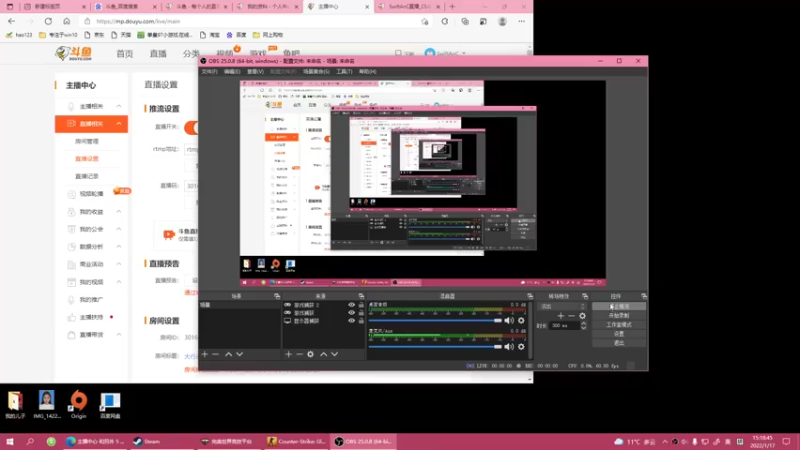Open the OBS 文件(F) menu
Image resolution: width=800 pixels, height=450 pixels.
(x=209, y=71)
